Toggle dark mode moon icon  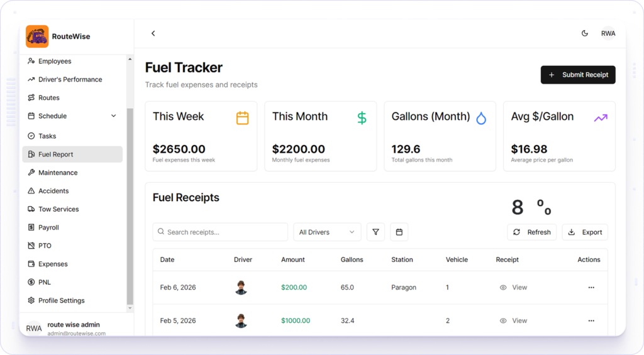coord(584,33)
